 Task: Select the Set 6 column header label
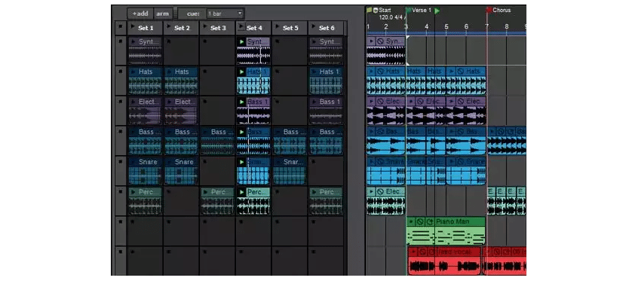tap(327, 28)
